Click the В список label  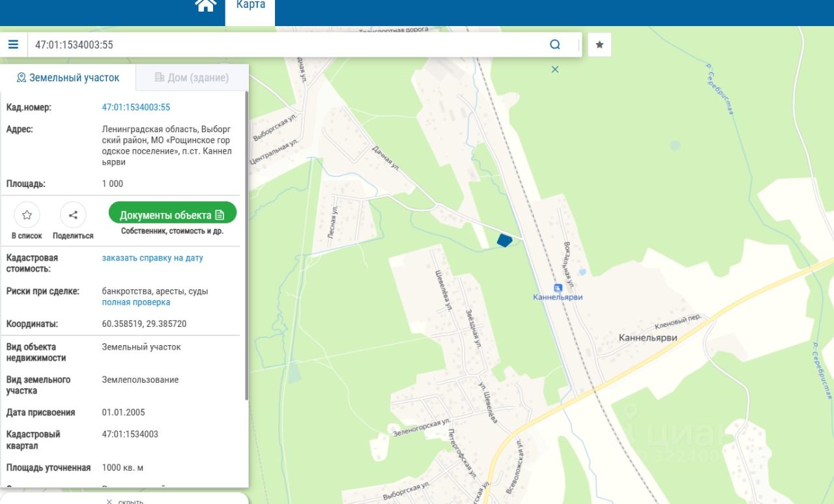(27, 236)
